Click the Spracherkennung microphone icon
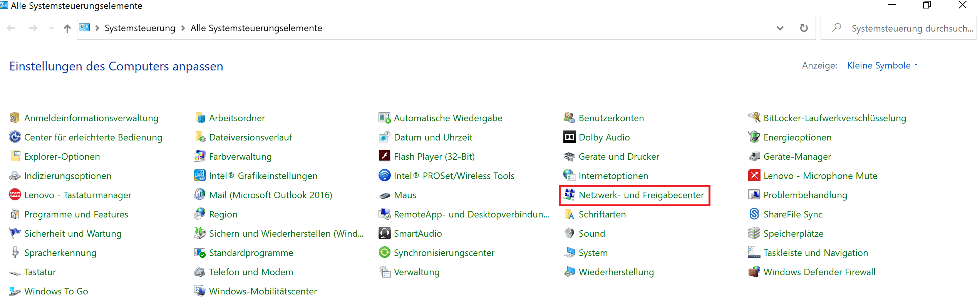The width and height of the screenshot is (980, 306). (15, 252)
